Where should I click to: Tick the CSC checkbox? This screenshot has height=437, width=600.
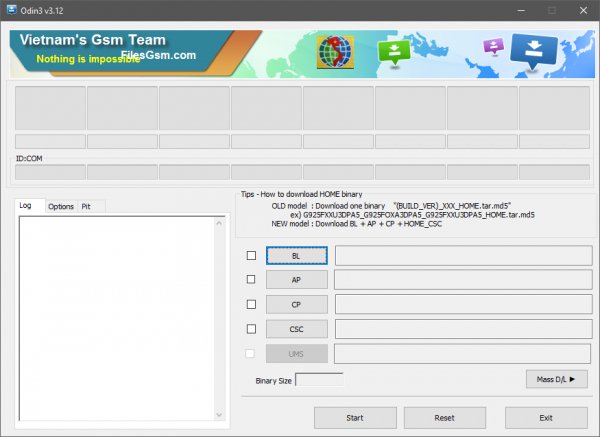pyautogui.click(x=251, y=329)
